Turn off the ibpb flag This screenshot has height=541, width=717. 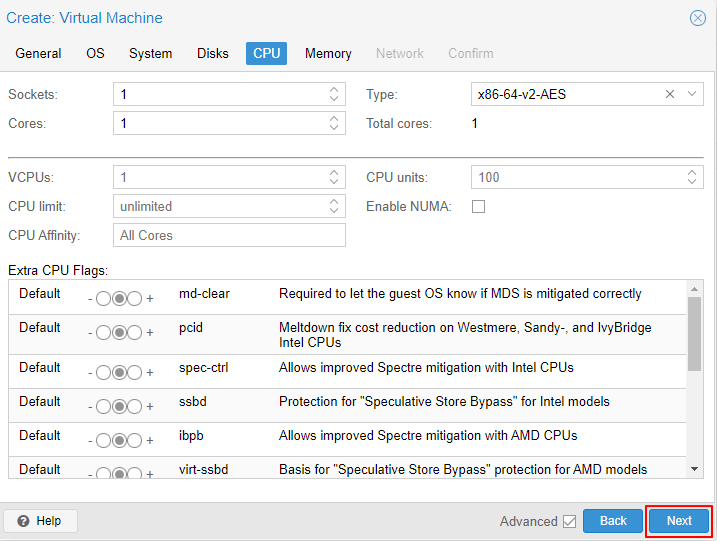click(x=103, y=440)
